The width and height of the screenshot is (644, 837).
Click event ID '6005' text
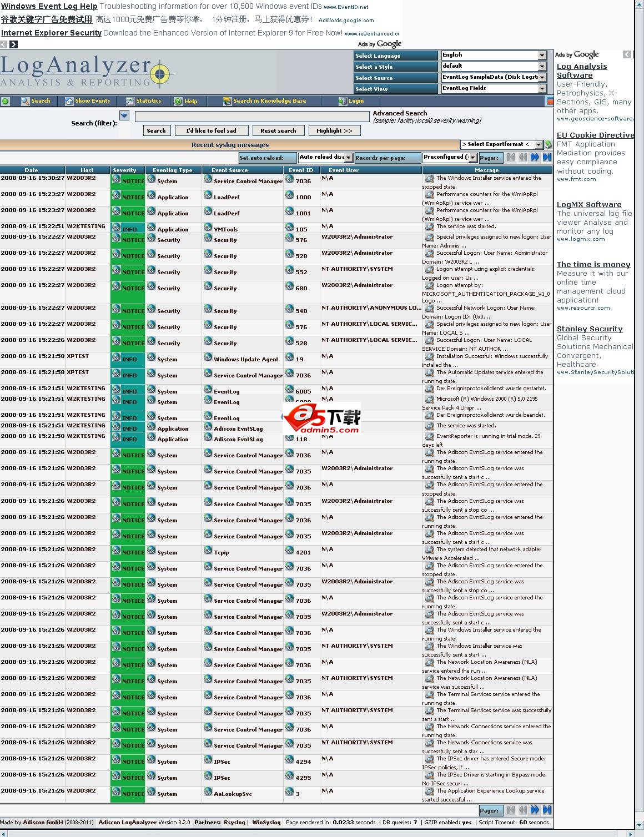(x=303, y=391)
